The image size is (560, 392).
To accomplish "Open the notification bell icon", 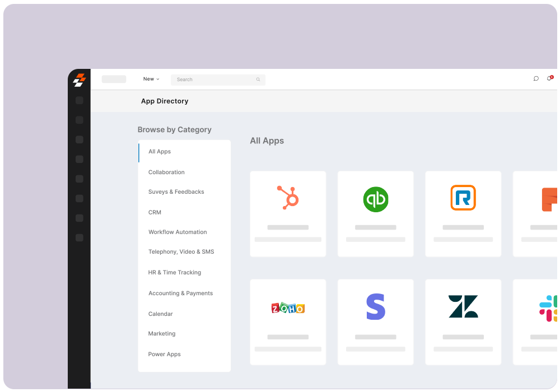I will pos(549,78).
